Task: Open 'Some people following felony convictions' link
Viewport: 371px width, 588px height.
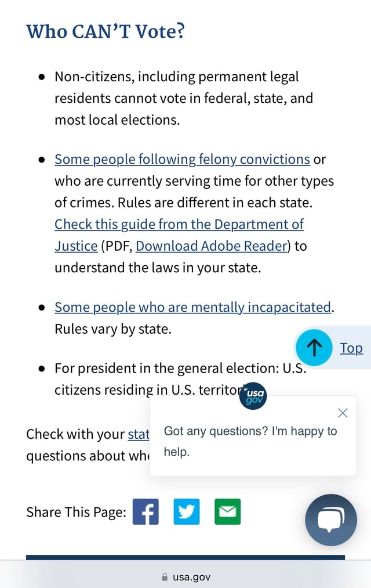Action: click(x=181, y=159)
